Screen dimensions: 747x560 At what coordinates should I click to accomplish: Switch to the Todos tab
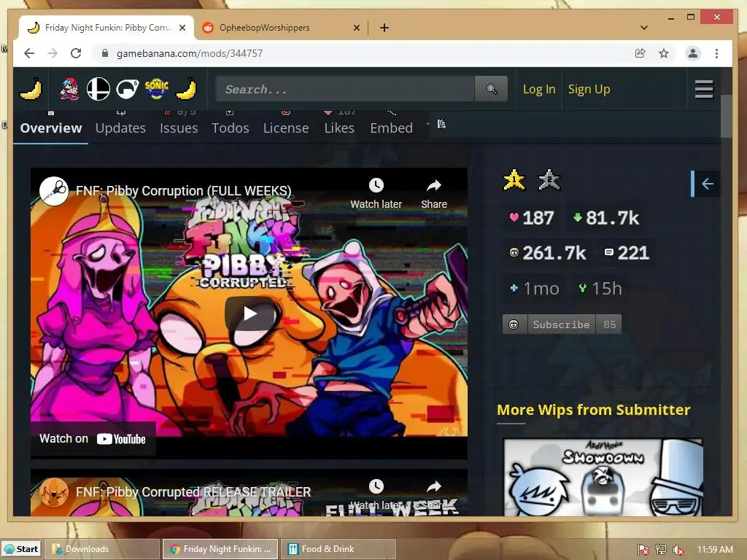(230, 128)
